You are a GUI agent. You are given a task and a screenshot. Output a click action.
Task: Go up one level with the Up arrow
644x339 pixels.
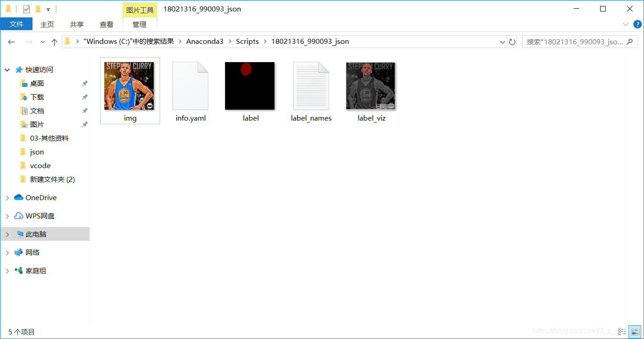[54, 42]
